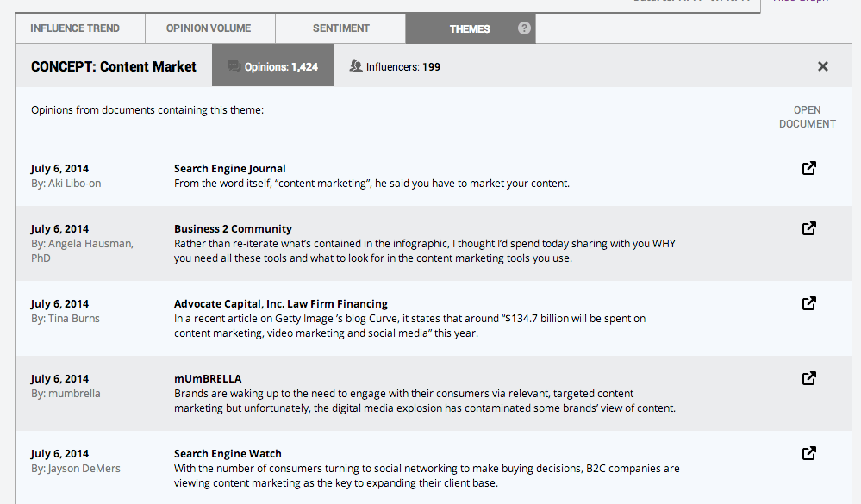Select the Sentiment tab
The height and width of the screenshot is (504, 861).
tap(340, 28)
